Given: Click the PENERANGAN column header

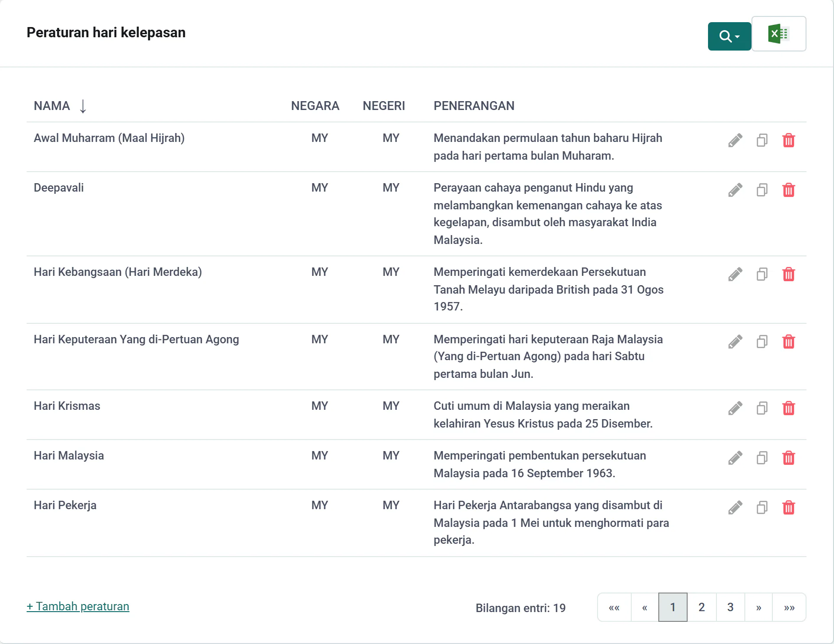Looking at the screenshot, I should tap(474, 106).
